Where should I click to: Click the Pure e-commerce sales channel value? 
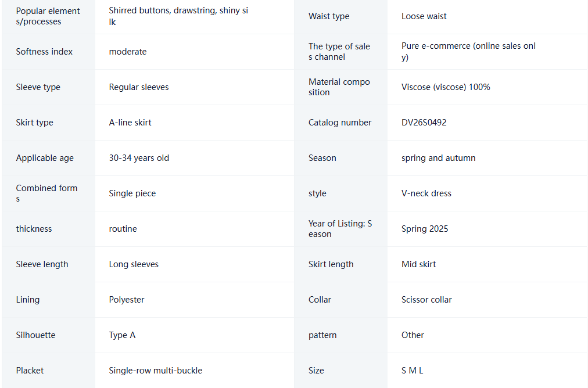click(x=468, y=51)
